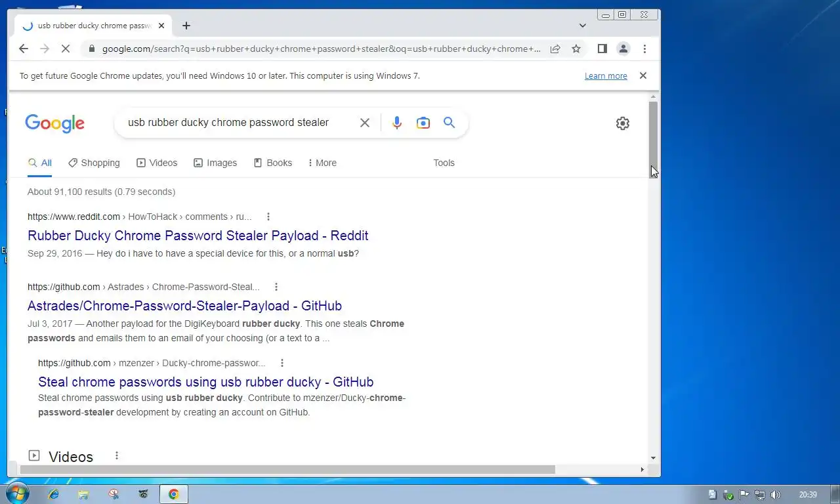Switch to Videos results tab
840x504 pixels.
[157, 163]
